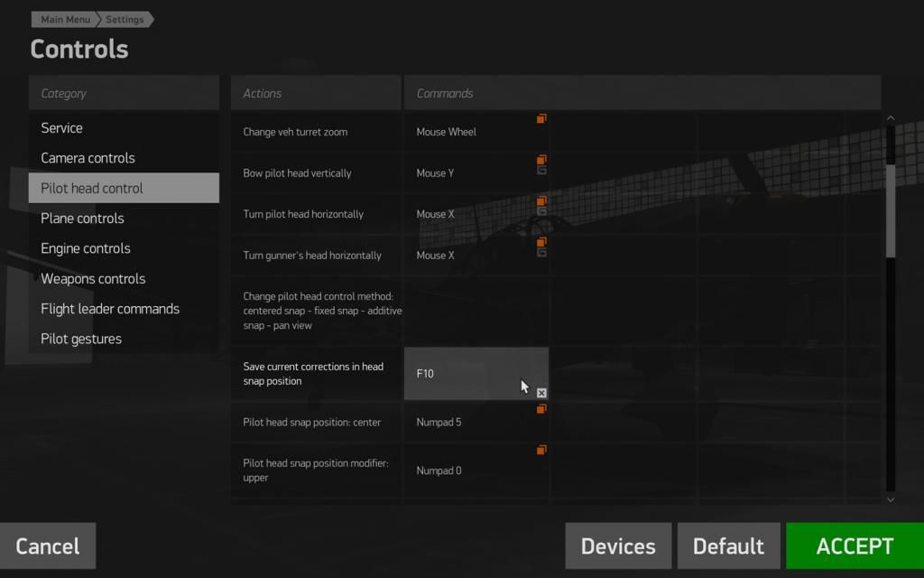
Task: Open Weapons controls category
Action: point(93,279)
